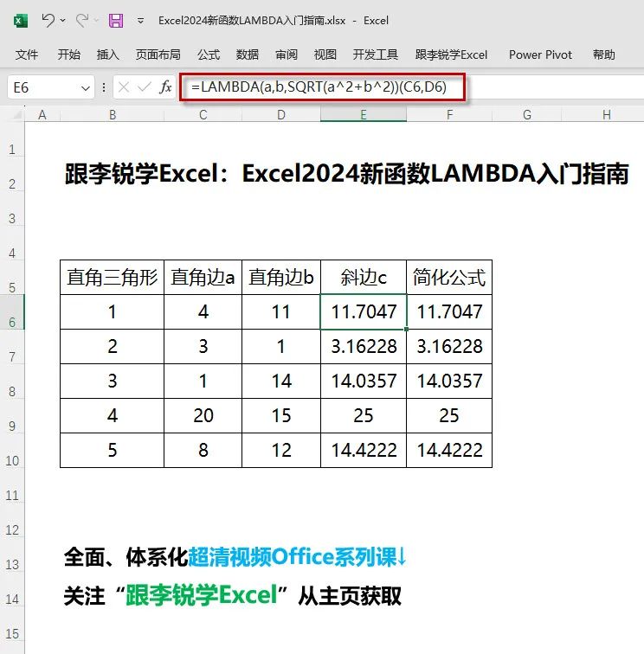Image resolution: width=644 pixels, height=654 pixels.
Task: Select cell D6 containing 11
Action: coord(281,312)
